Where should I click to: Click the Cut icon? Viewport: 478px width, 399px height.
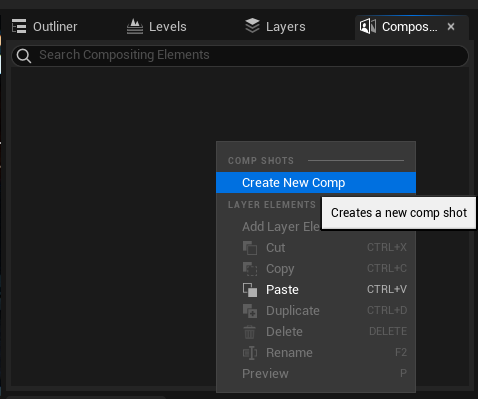point(250,248)
